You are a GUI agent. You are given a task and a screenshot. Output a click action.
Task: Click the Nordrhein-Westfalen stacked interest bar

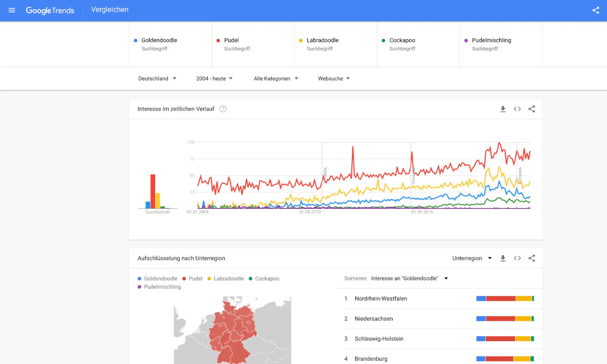(505, 299)
